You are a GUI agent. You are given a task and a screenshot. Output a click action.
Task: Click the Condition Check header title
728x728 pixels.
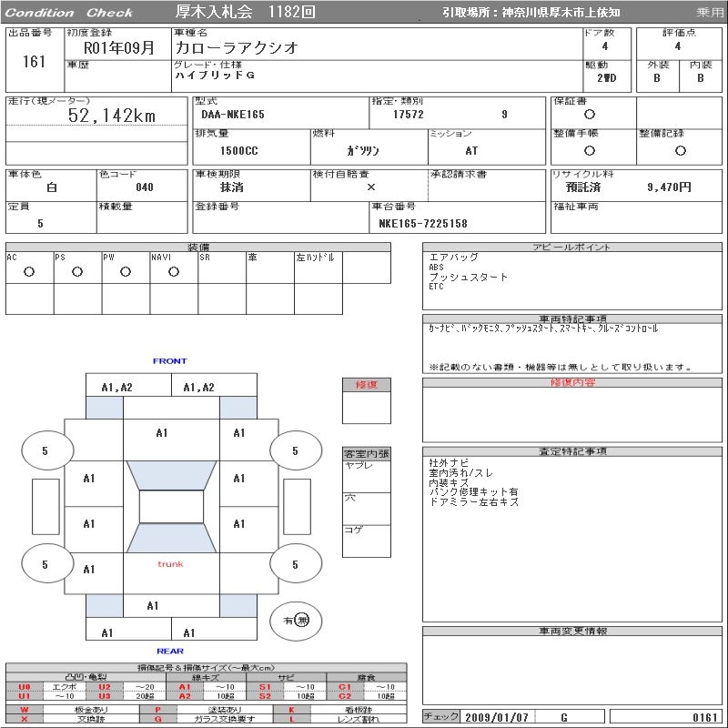pyautogui.click(x=69, y=13)
